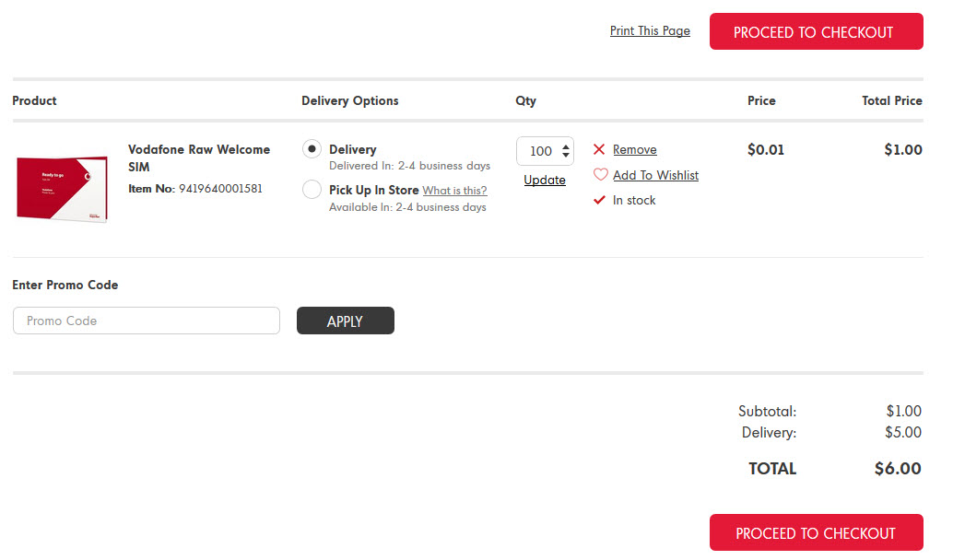
Task: Click item number 9419640001581
Action: click(x=220, y=188)
